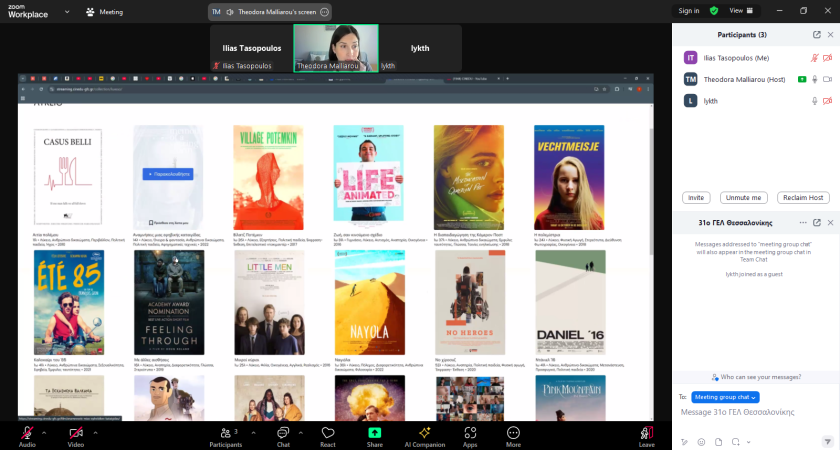840x450 pixels.
Task: Click Ilias Tasopoulos muted microphone icon
Action: pos(814,58)
